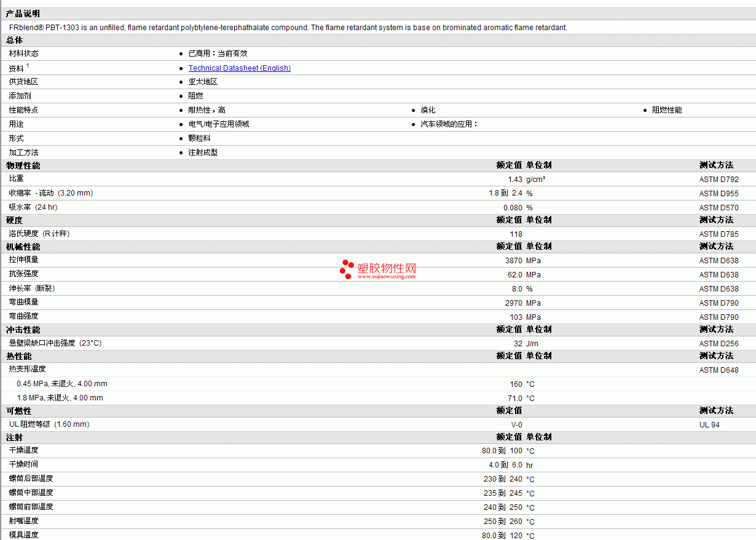Click ASTM D790 in the 弯曲强度 row
The image size is (756, 540).
(719, 317)
